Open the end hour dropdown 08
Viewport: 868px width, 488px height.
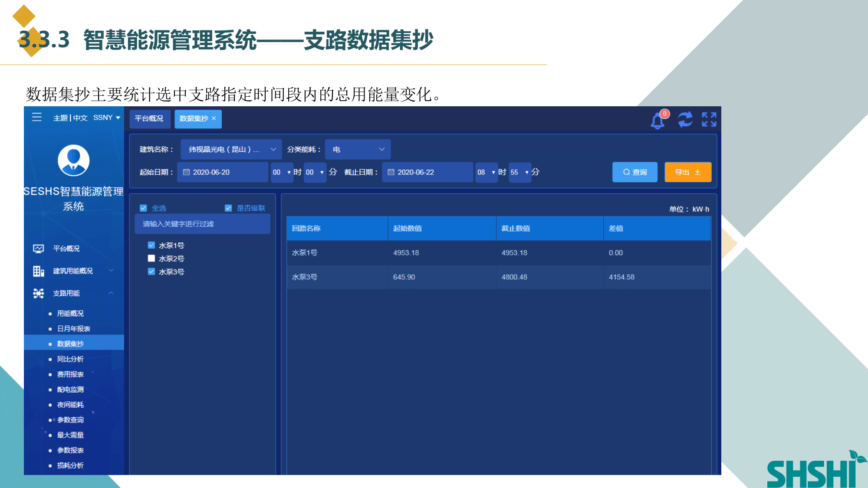pyautogui.click(x=487, y=172)
